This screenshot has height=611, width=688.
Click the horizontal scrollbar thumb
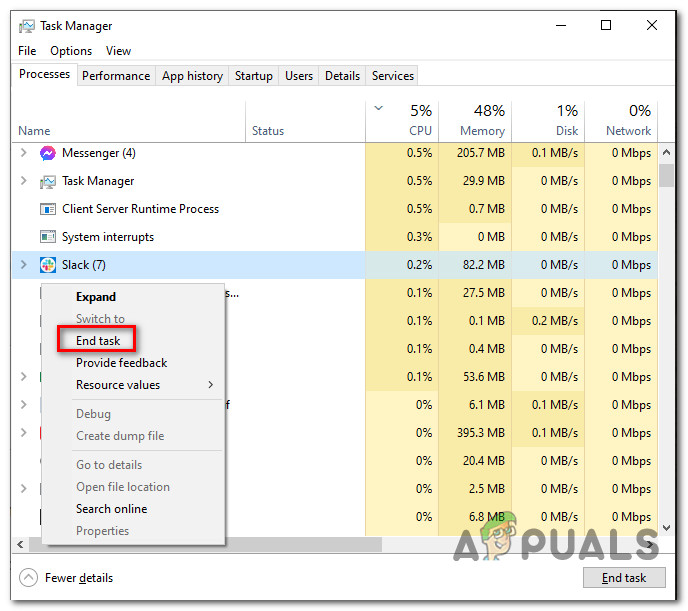coord(205,544)
